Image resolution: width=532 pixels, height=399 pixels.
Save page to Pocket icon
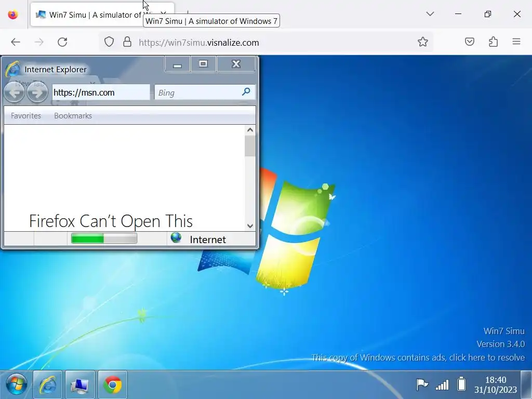coord(470,42)
